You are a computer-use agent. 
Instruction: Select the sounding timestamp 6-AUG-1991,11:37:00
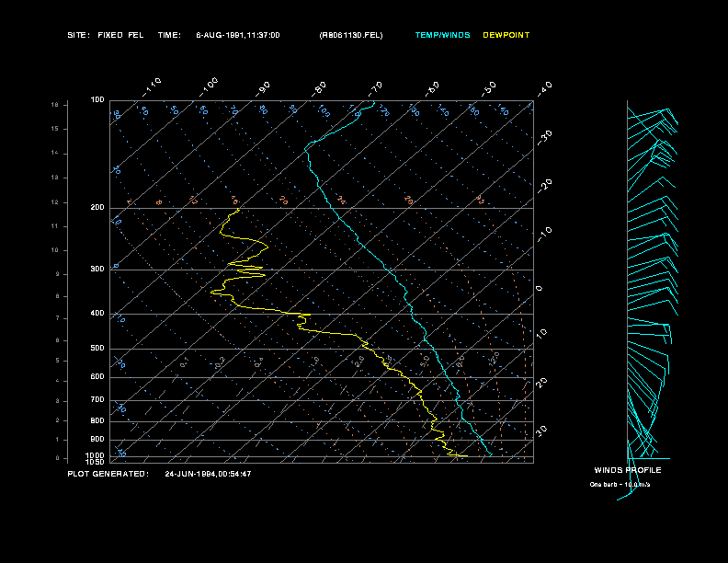click(x=238, y=35)
